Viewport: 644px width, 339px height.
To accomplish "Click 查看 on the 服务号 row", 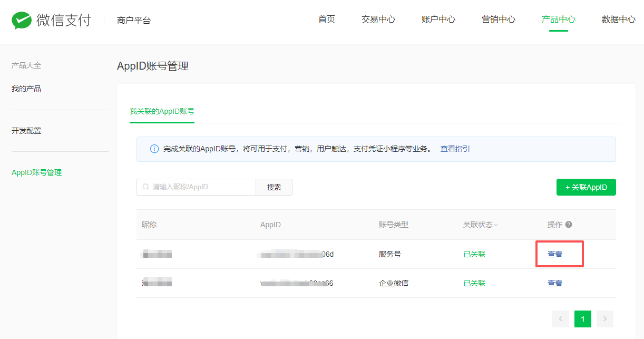I will (555, 254).
